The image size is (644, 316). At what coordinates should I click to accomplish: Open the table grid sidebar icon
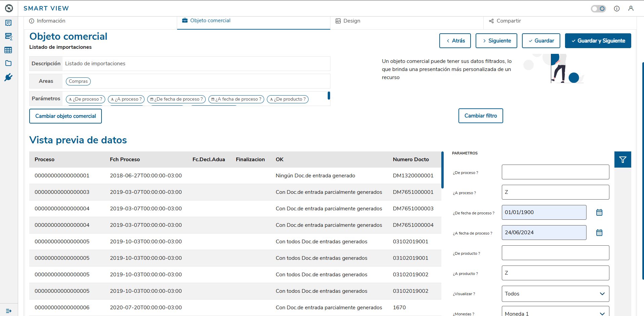coord(8,50)
